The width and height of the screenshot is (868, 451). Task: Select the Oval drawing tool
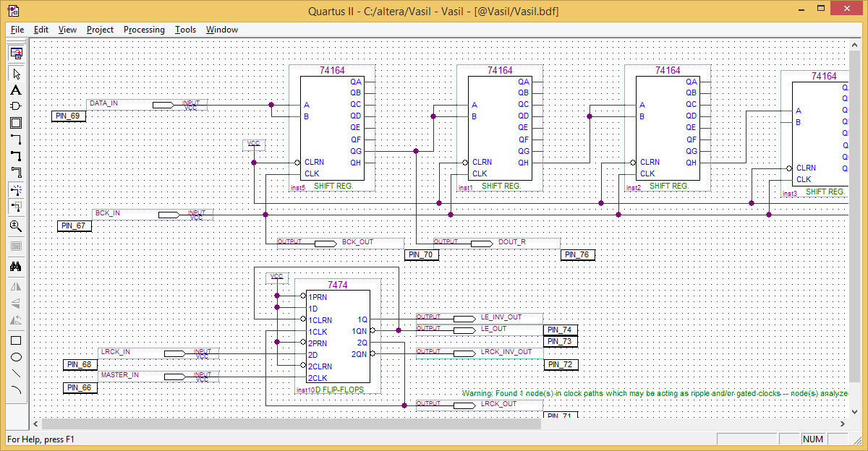pos(16,357)
